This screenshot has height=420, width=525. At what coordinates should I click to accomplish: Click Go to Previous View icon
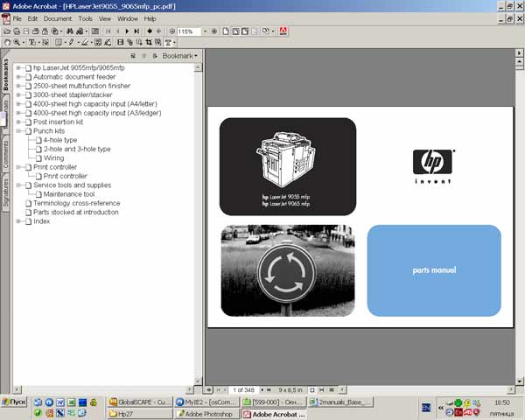click(x=150, y=31)
